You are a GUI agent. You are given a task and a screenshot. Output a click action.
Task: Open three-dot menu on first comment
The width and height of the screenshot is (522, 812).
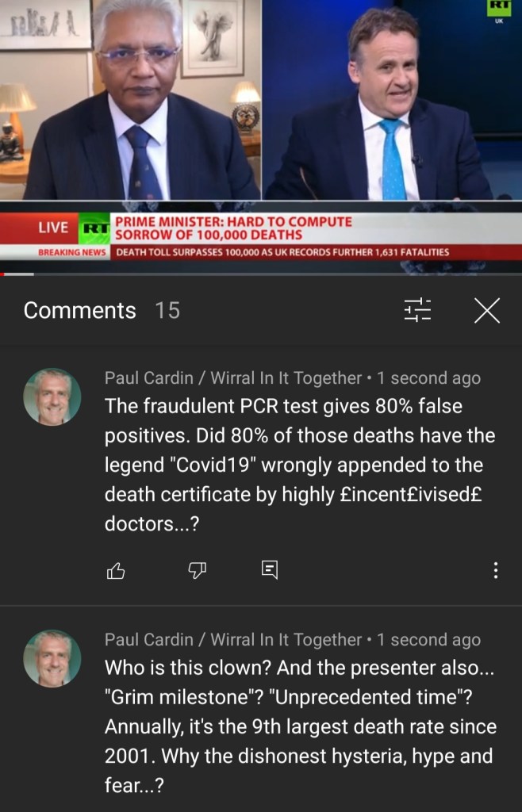coord(496,570)
